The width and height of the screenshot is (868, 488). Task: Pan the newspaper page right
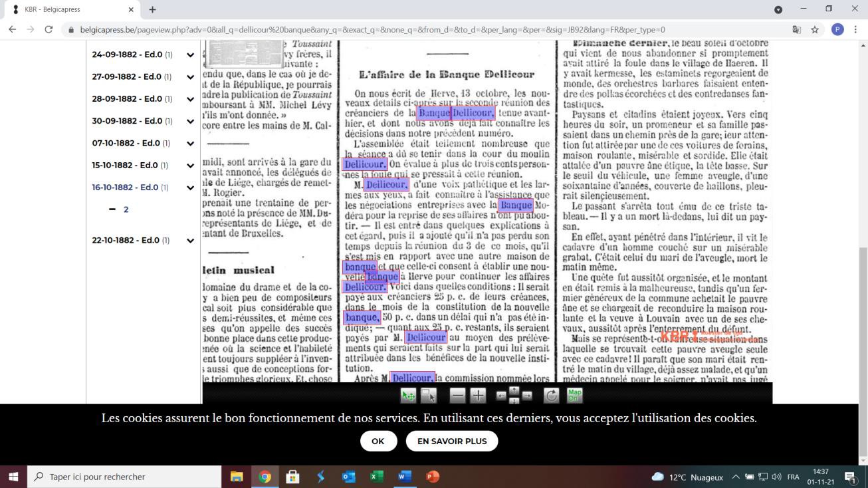click(527, 396)
